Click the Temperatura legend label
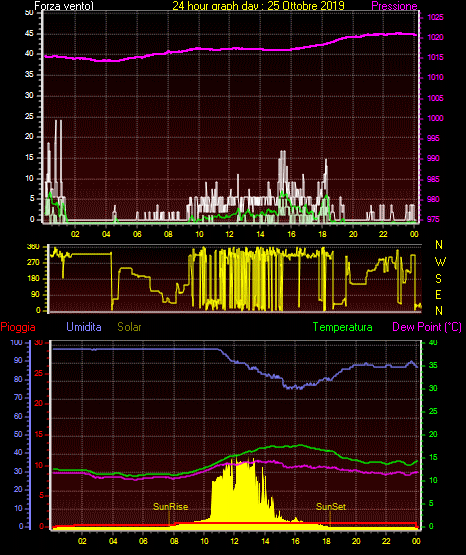The height and width of the screenshot is (555, 466). coord(343,327)
